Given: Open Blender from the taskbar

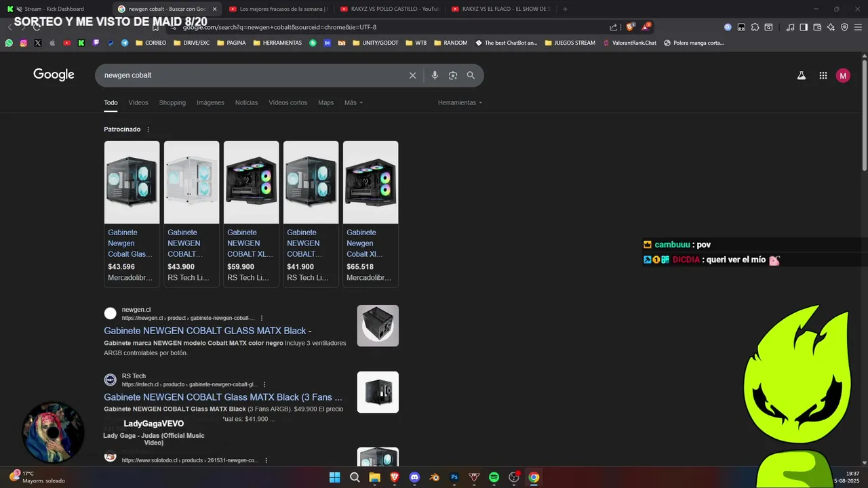Looking at the screenshot, I should point(435,477).
